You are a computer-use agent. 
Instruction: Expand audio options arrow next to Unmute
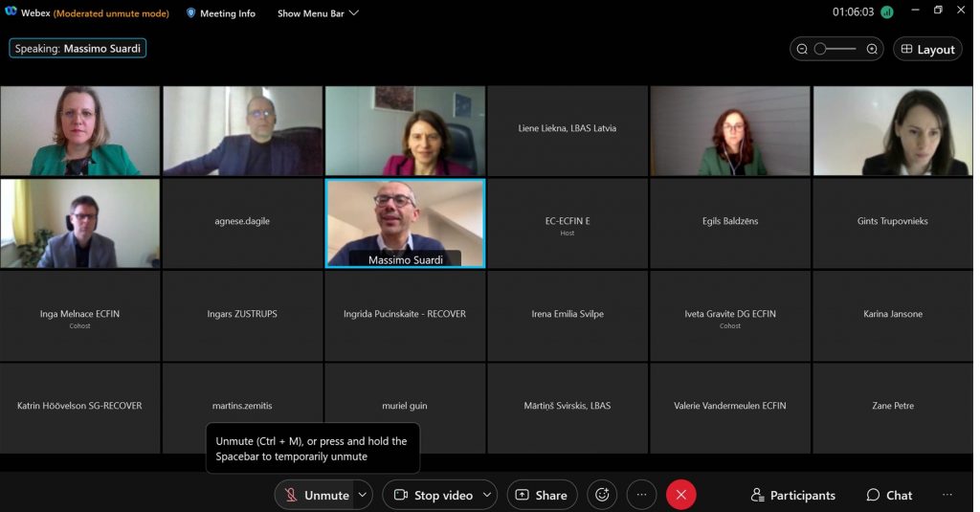point(363,495)
